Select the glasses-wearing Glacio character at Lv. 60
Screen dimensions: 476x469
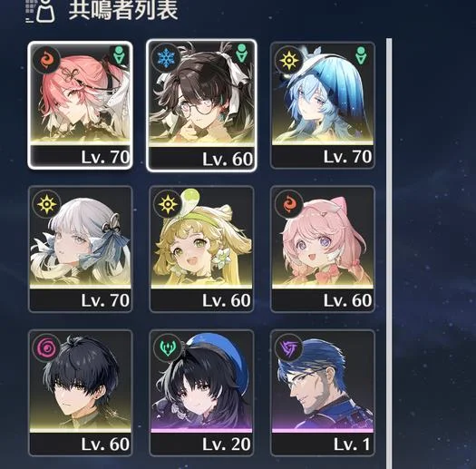click(201, 105)
